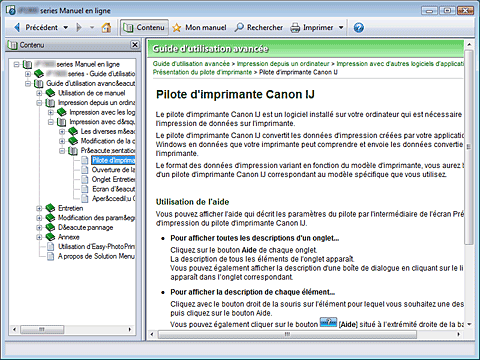Click tree panel scroll-right arrow
Image resolution: width=480 pixels, height=360 pixels.
coord(130,329)
